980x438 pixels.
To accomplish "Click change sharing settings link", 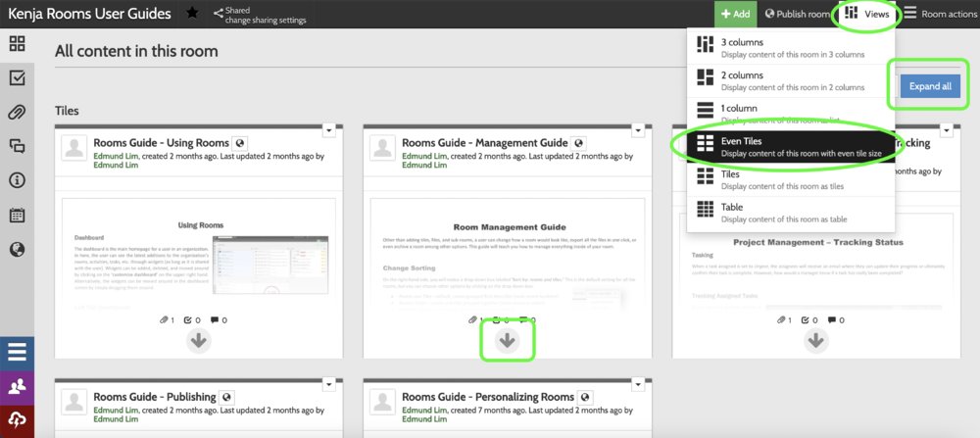I will (266, 20).
